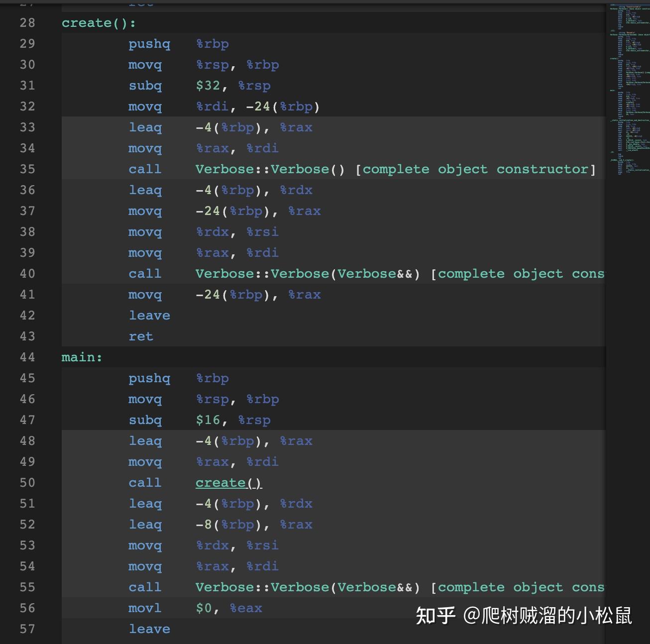Place cursor on $16 in line 47

(208, 420)
